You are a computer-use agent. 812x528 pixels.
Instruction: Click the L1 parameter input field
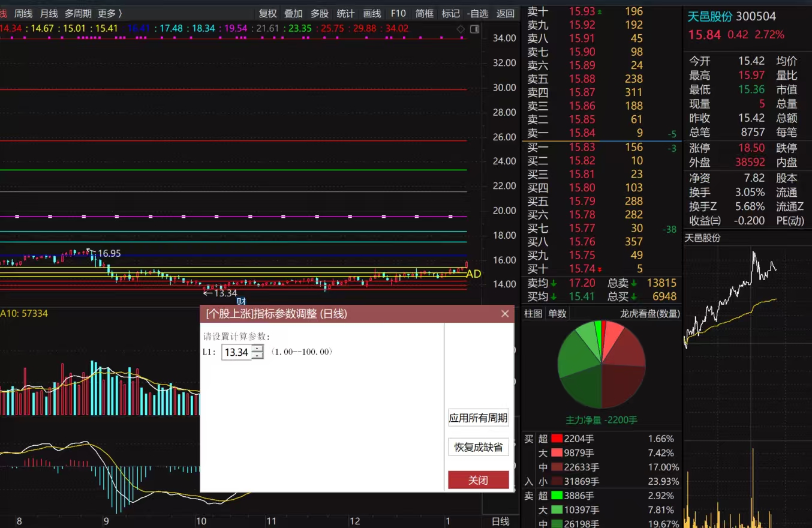tap(237, 352)
